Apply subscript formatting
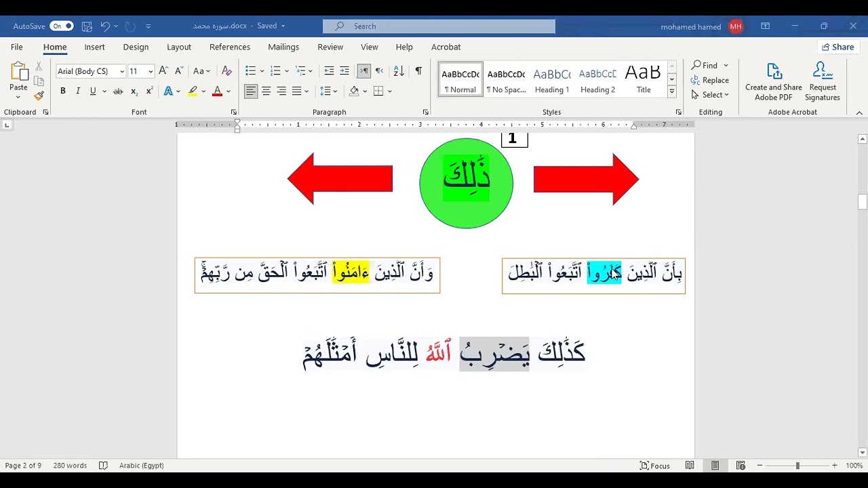 tap(134, 91)
